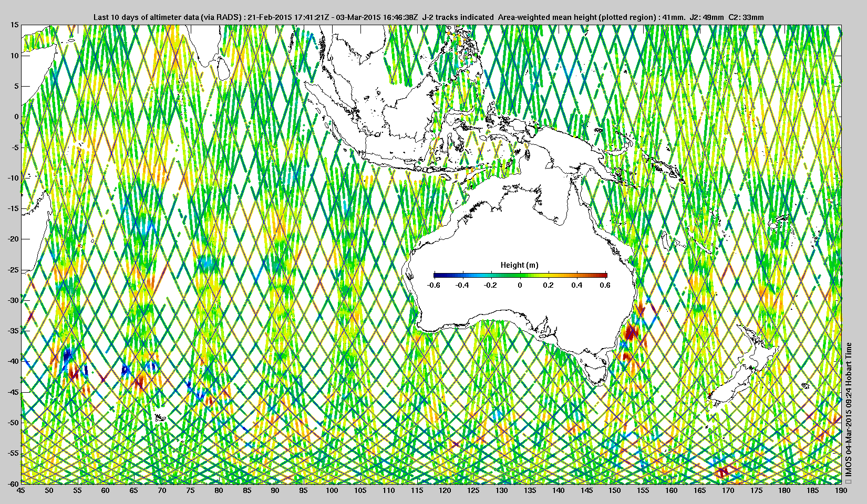The width and height of the screenshot is (867, 504).
Task: Click the longitude axis label "155"
Action: [x=643, y=490]
